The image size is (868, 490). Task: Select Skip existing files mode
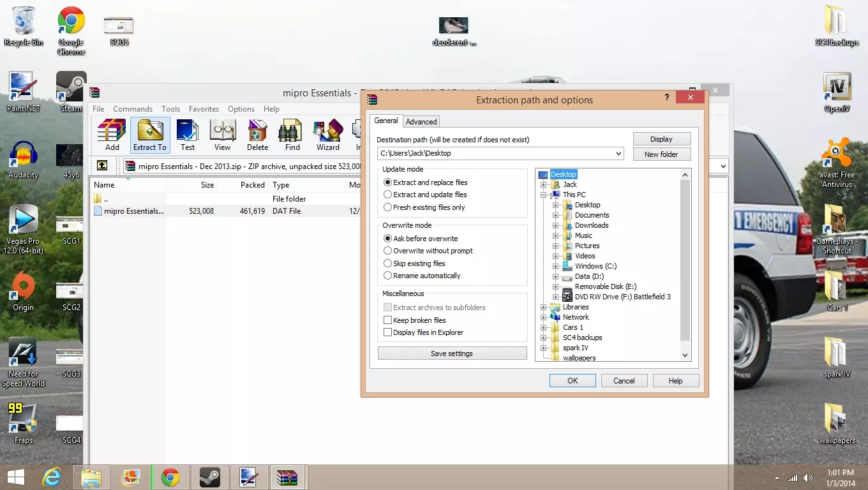click(414, 264)
